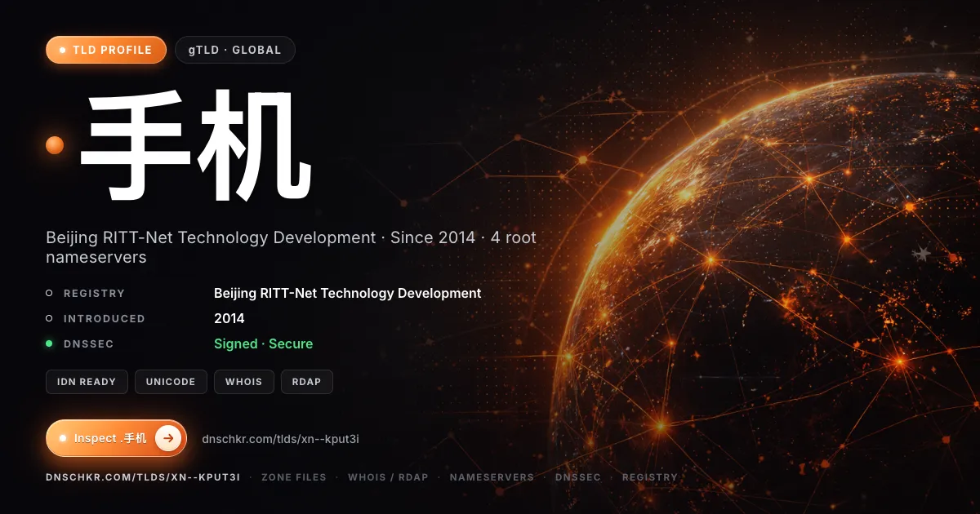Select the IDN READY tag
This screenshot has height=514, width=980.
click(87, 382)
